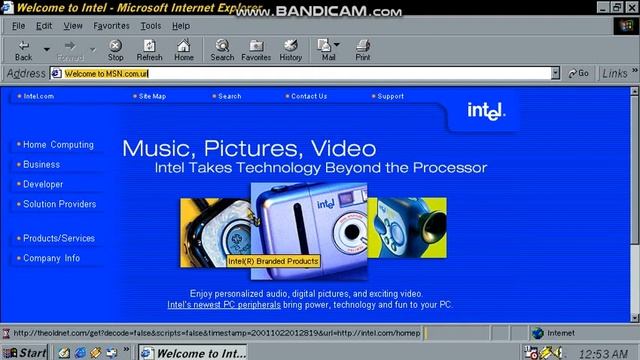Screen dimensions: 640x360
Task: Open the Search link on Intel page
Action: point(229,96)
